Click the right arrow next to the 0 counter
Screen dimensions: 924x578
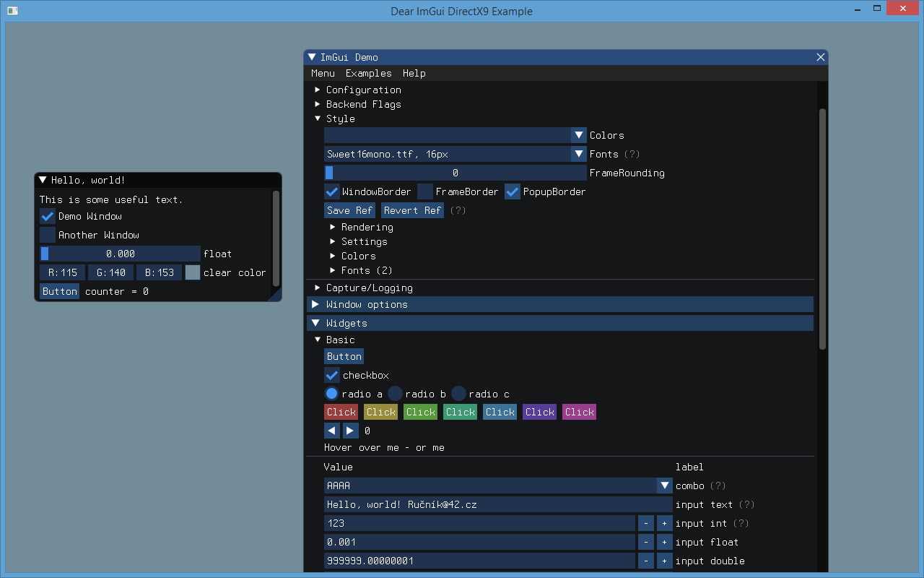coord(350,430)
